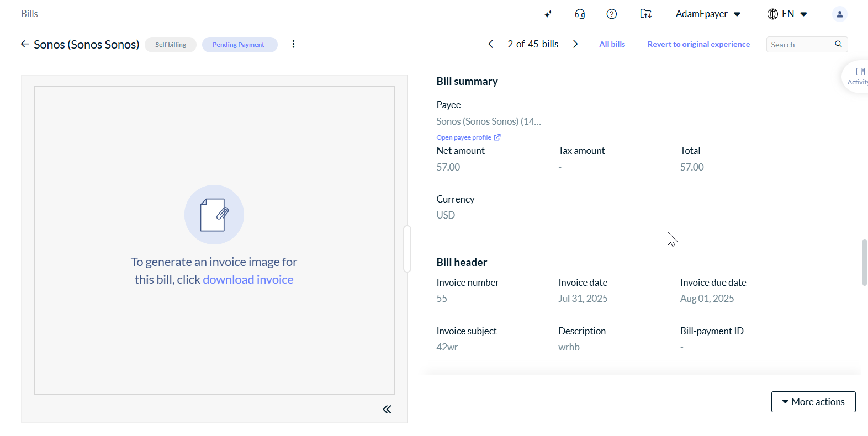Click the folder upload icon in header
The width and height of the screenshot is (868, 436).
point(645,14)
